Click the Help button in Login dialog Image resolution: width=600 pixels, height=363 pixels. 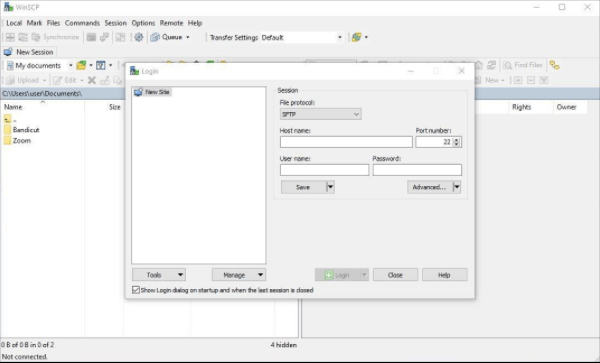click(445, 275)
